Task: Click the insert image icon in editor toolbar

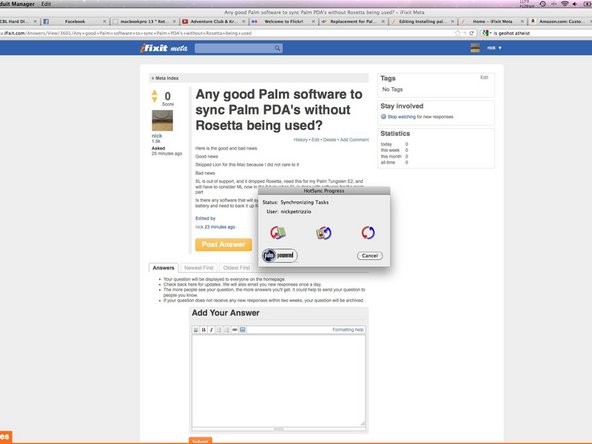Action: click(x=243, y=330)
